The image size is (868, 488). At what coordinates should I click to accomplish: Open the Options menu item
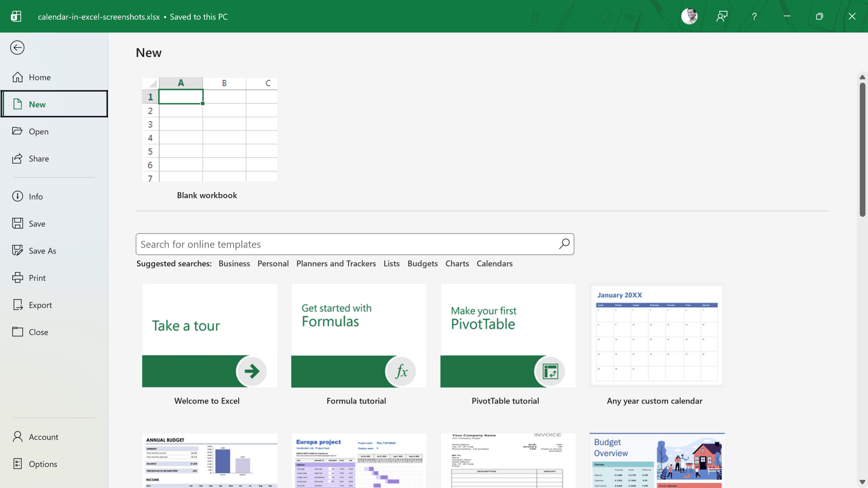tap(54, 464)
